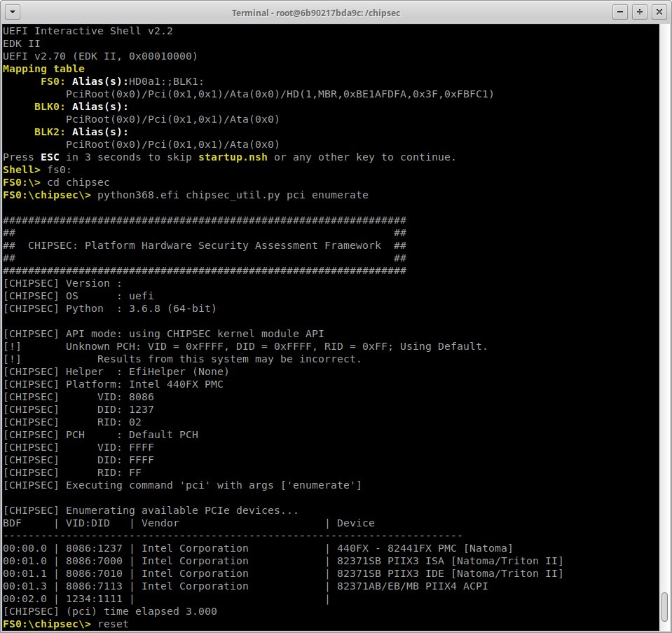Click the 'Mapping table' heading
672x633 pixels.
click(43, 69)
